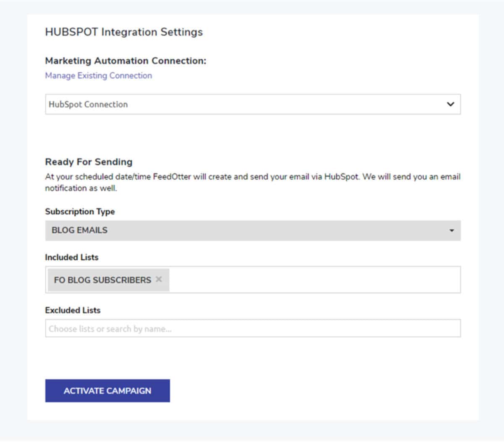504x445 pixels.
Task: Click the Ready For Sending section title
Action: coord(88,162)
